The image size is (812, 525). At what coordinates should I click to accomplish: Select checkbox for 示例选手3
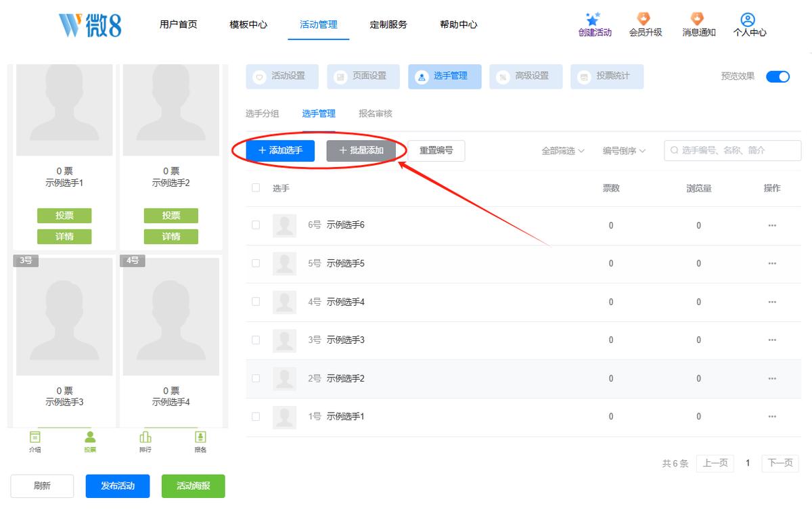coord(256,340)
